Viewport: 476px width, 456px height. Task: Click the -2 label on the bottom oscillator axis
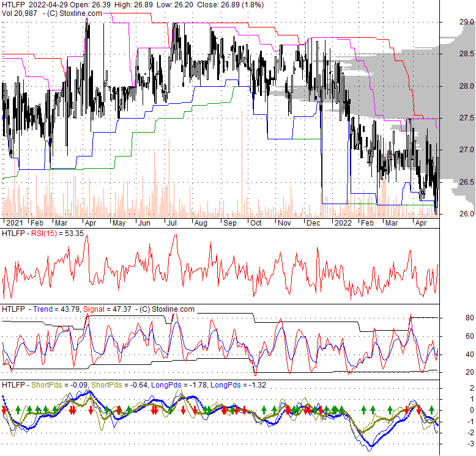click(x=470, y=433)
